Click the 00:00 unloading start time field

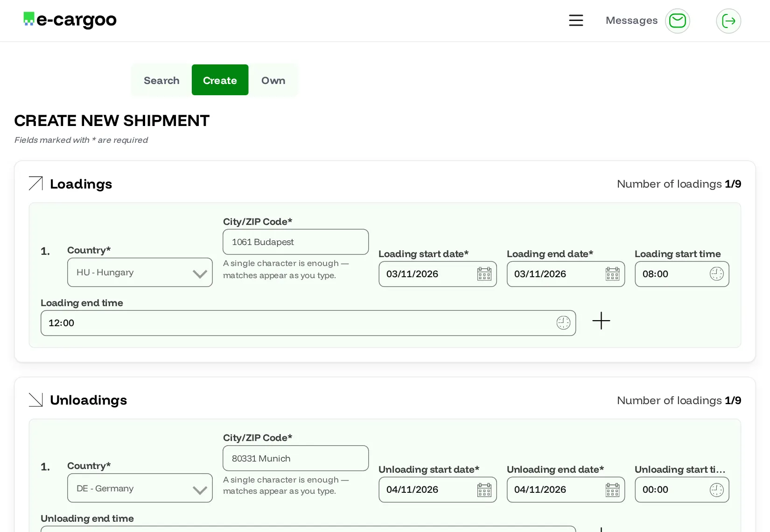(x=682, y=490)
